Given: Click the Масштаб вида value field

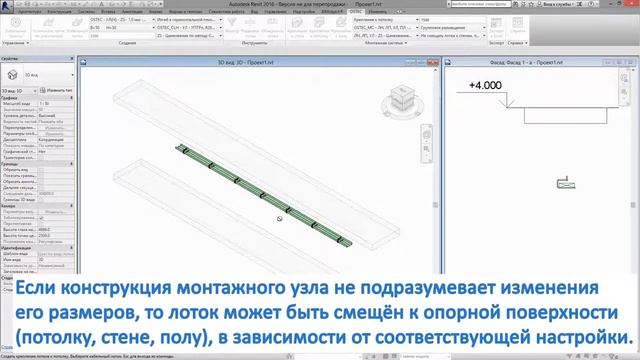Looking at the screenshot, I should coord(56,104).
